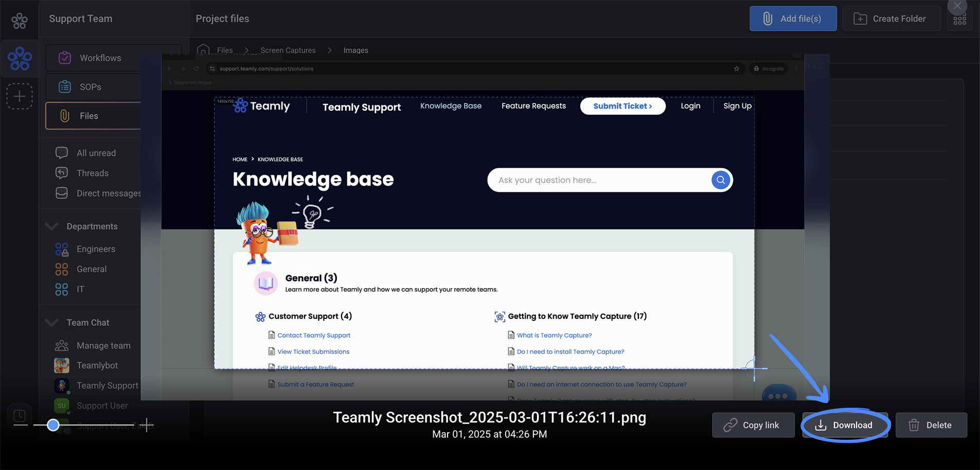Open the apps grid icon
980x470 pixels.
coord(960,20)
